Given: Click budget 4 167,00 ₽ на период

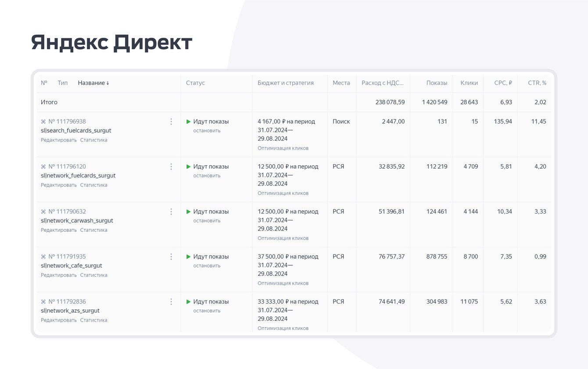Looking at the screenshot, I should tap(286, 122).
